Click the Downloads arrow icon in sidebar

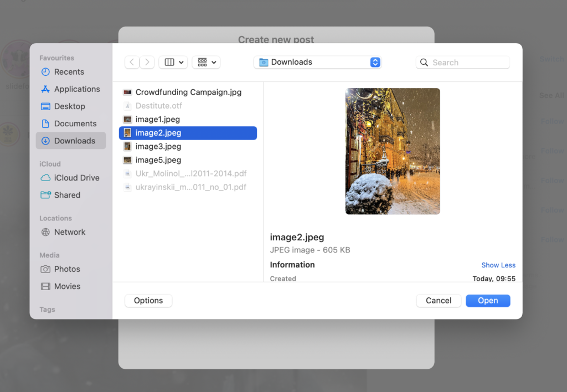click(x=45, y=141)
